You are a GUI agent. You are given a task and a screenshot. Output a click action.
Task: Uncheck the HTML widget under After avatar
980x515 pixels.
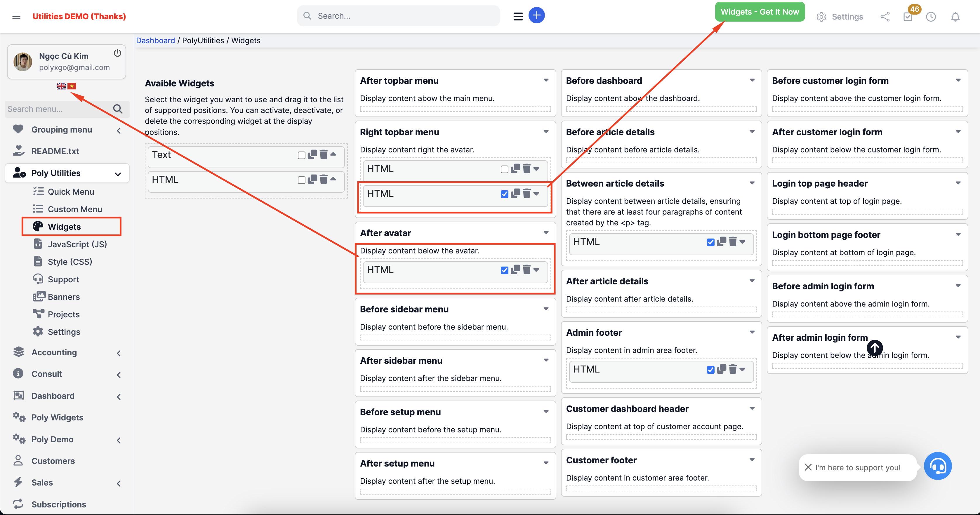(x=504, y=270)
